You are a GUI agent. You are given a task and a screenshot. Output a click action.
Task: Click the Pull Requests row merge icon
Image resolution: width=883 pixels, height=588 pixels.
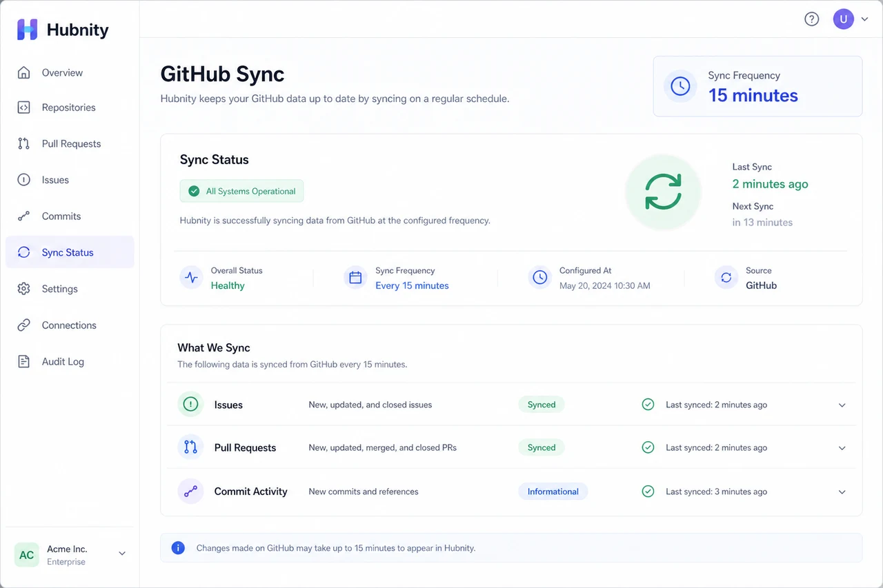[x=190, y=447]
